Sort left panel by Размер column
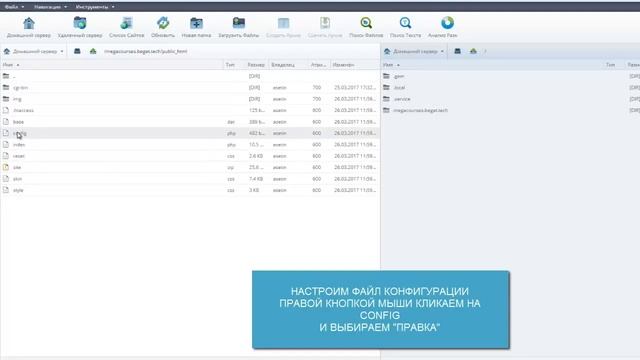Screen dimensions: 640x360 tap(256, 65)
